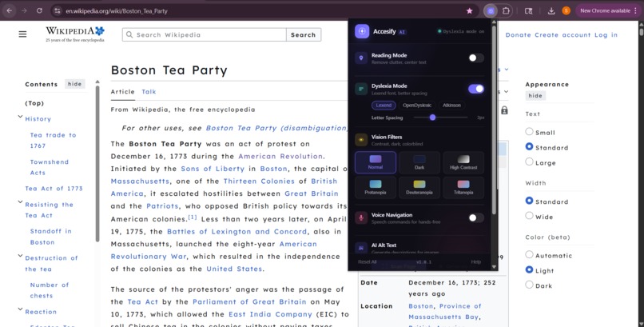644x327 pixels.
Task: Apply the Dark vision filter
Action: pyautogui.click(x=419, y=162)
